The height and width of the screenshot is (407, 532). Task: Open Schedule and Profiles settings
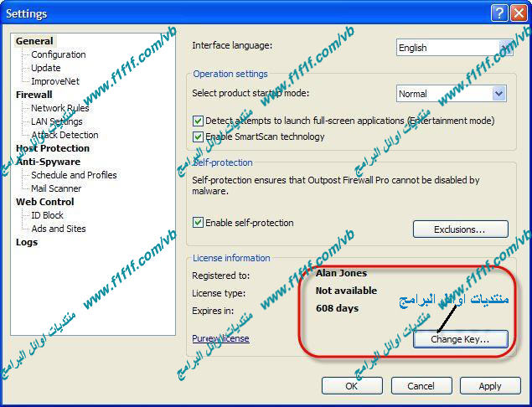[x=74, y=175]
